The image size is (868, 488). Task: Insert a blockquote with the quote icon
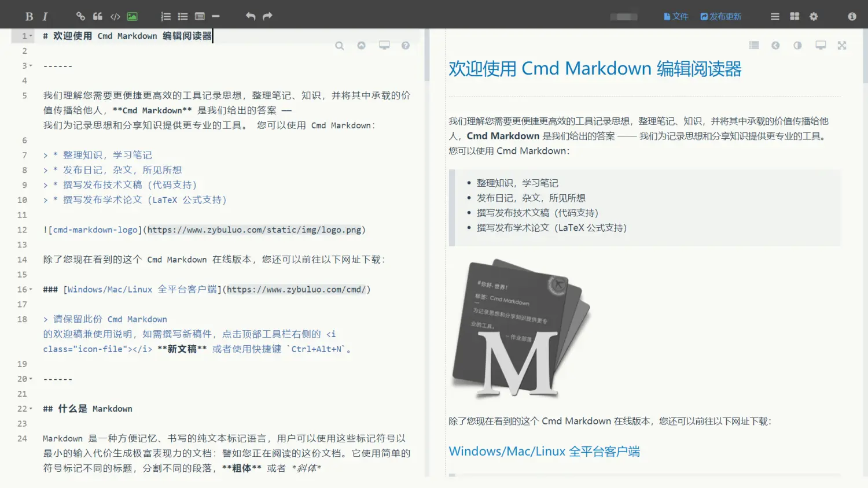point(98,16)
